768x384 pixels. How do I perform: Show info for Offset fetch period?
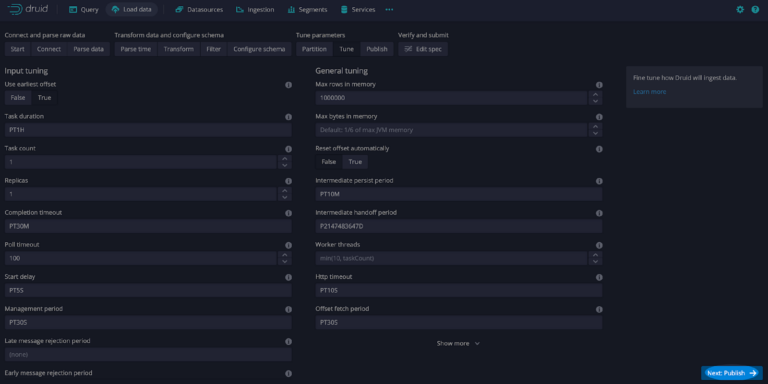(599, 310)
